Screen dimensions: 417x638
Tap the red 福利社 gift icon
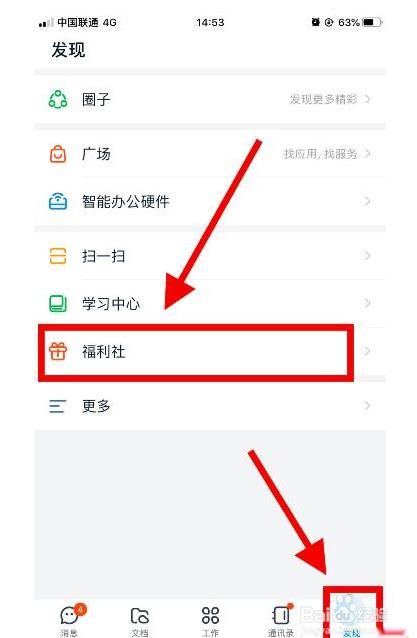pyautogui.click(x=58, y=351)
